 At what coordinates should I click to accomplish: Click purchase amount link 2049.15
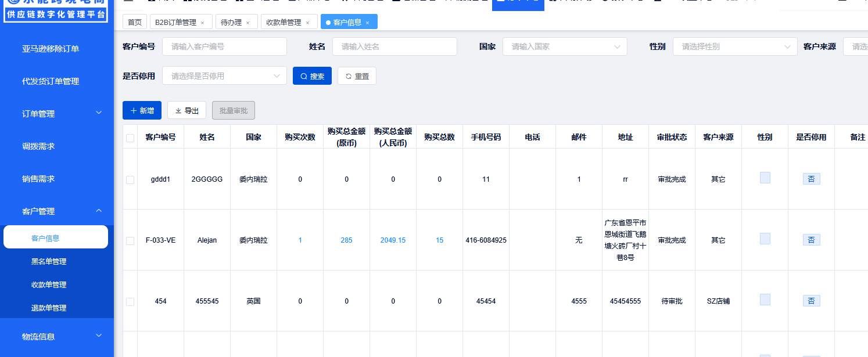393,240
